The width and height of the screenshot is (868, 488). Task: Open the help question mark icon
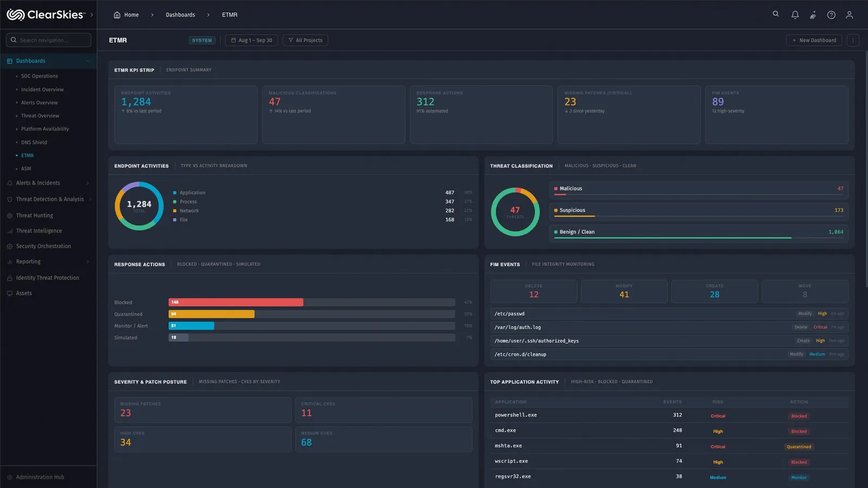[831, 15]
